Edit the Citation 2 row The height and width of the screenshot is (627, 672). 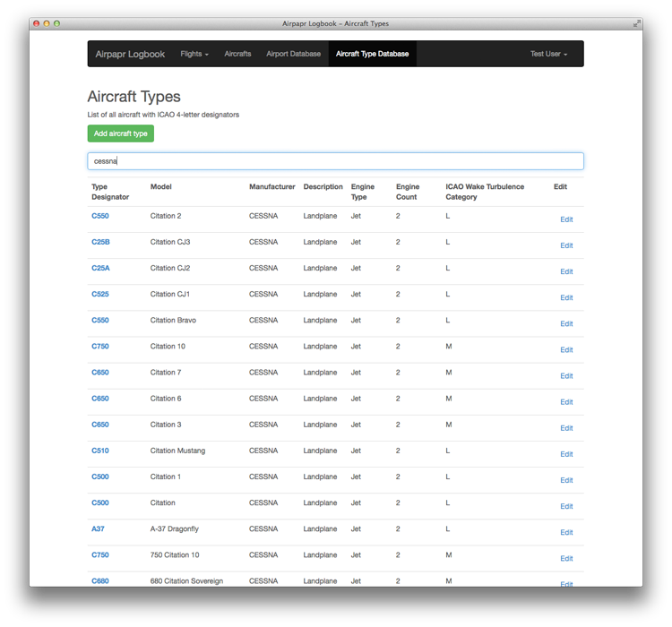pyautogui.click(x=566, y=219)
